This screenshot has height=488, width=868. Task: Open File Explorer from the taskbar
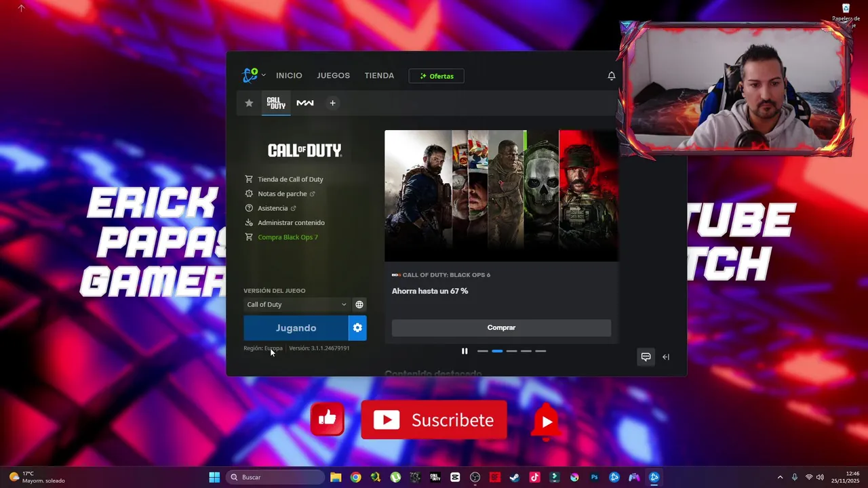point(336,477)
